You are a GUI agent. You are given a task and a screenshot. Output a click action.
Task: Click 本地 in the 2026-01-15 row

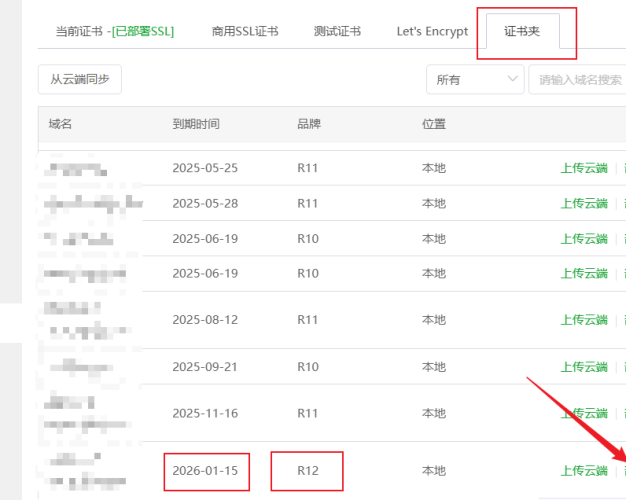(x=434, y=471)
